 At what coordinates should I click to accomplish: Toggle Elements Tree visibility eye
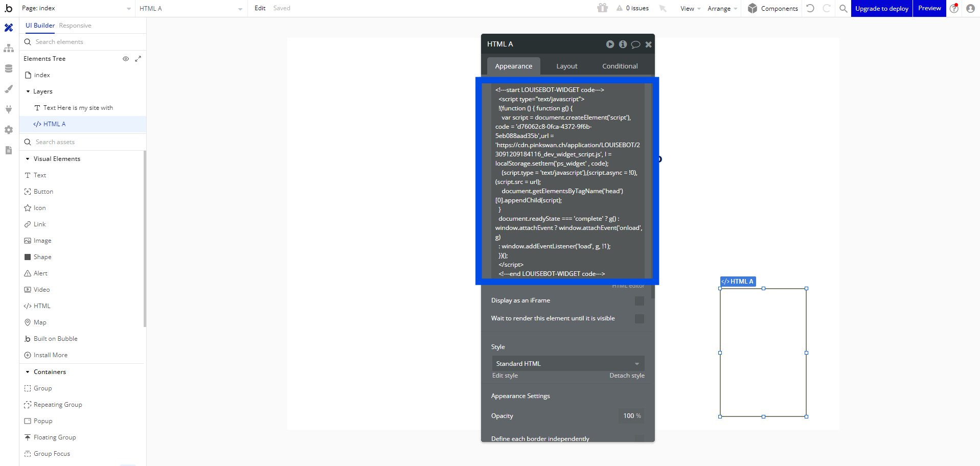(x=126, y=59)
